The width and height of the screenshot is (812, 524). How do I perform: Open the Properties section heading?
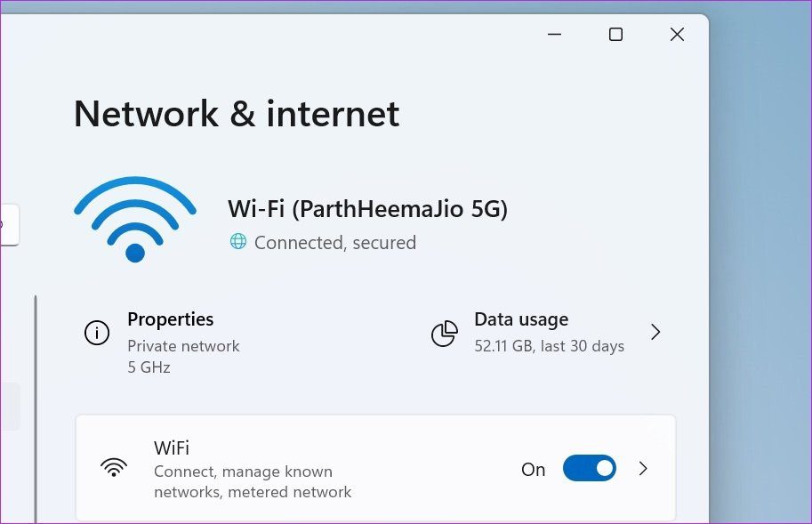coord(171,319)
